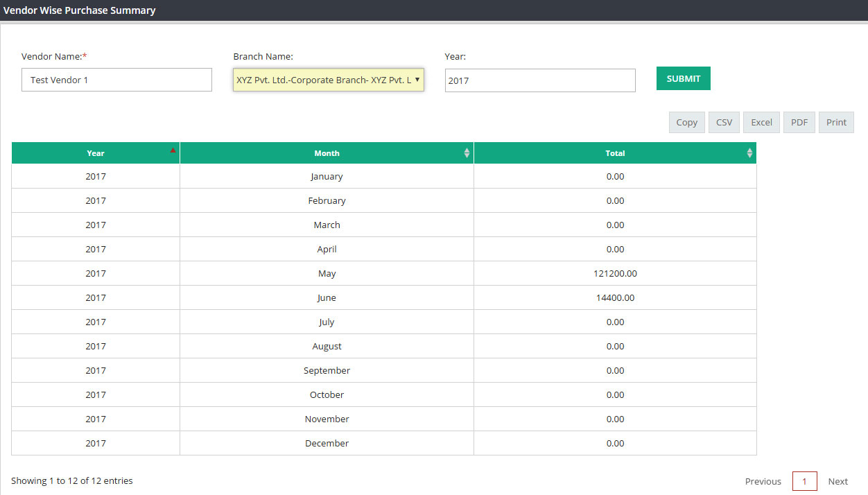Copy table data with Copy button
Screen dimensions: 868x495
click(687, 122)
